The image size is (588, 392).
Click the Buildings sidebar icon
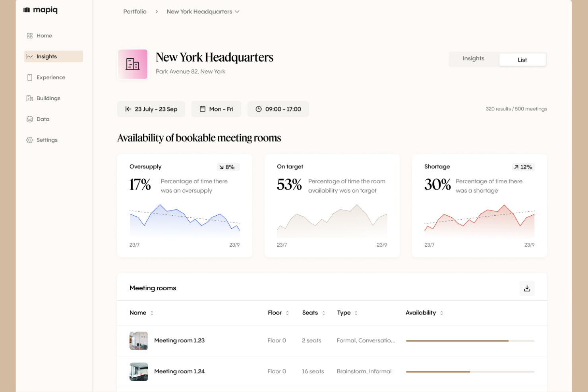point(30,98)
